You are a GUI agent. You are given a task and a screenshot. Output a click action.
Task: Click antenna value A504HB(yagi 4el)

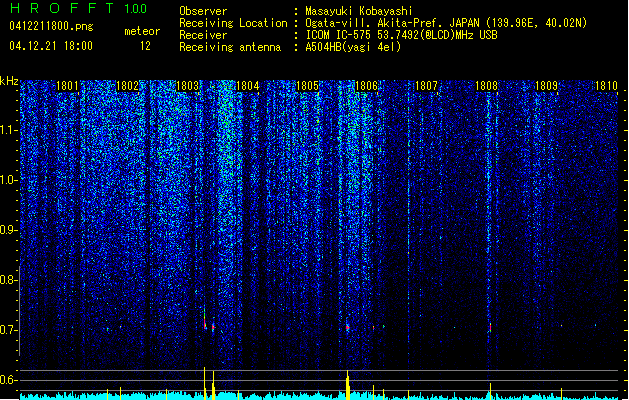click(353, 47)
